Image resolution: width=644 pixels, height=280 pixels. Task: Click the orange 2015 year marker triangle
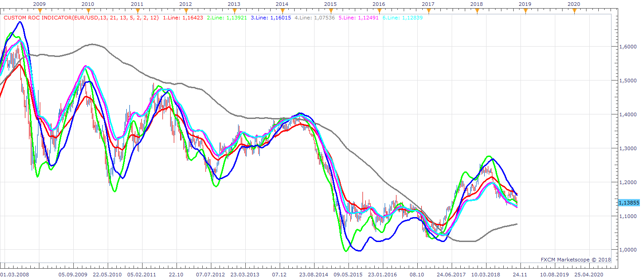point(331,11)
